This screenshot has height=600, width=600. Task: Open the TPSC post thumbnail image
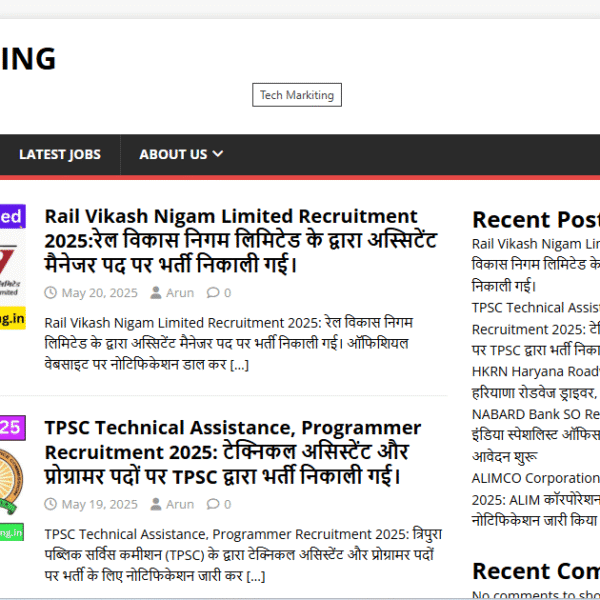[13, 478]
